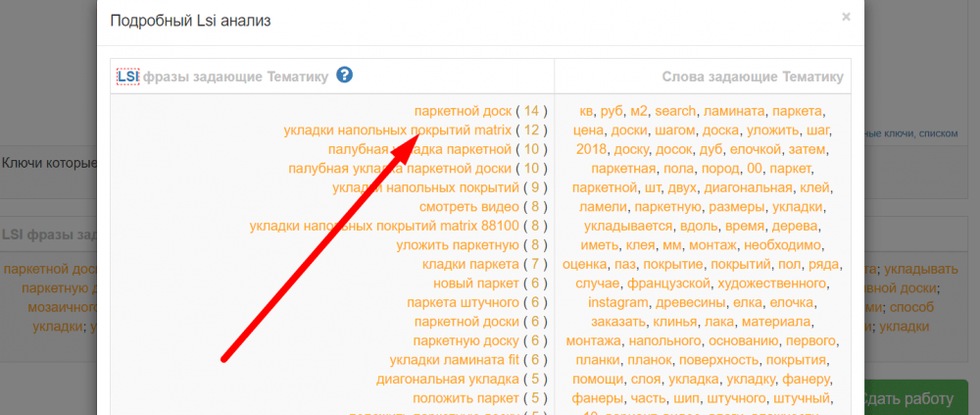
Task: Select phrase 'диагональная укладка'
Action: (x=448, y=379)
